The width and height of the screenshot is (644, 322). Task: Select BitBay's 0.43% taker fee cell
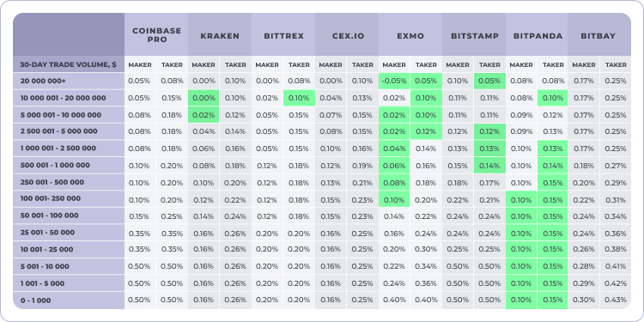click(x=616, y=301)
